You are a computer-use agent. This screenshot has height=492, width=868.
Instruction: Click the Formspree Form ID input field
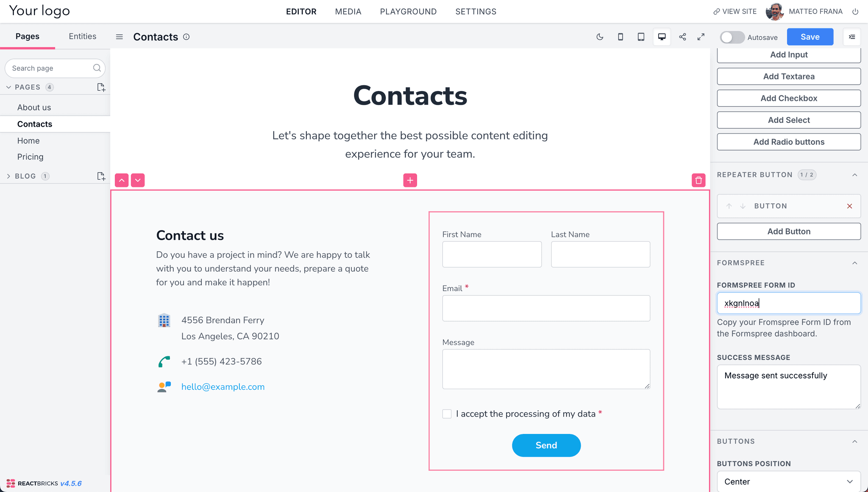tap(788, 303)
